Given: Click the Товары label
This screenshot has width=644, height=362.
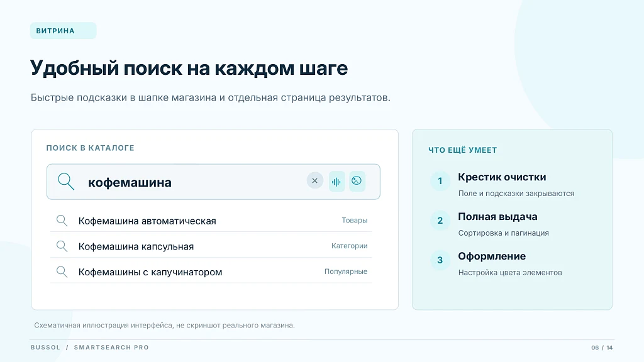Looking at the screenshot, I should coord(355,221).
